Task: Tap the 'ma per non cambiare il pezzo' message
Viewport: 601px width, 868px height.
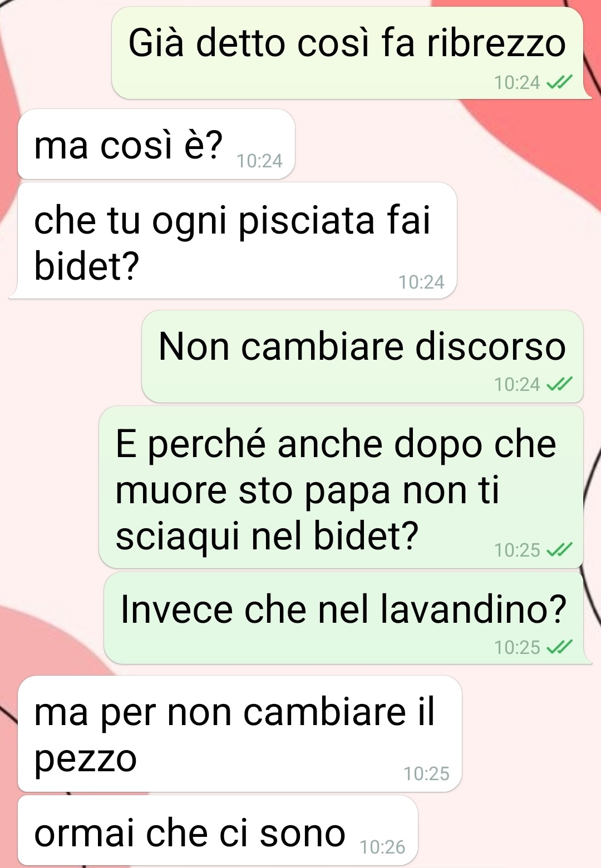Action: coord(240,734)
